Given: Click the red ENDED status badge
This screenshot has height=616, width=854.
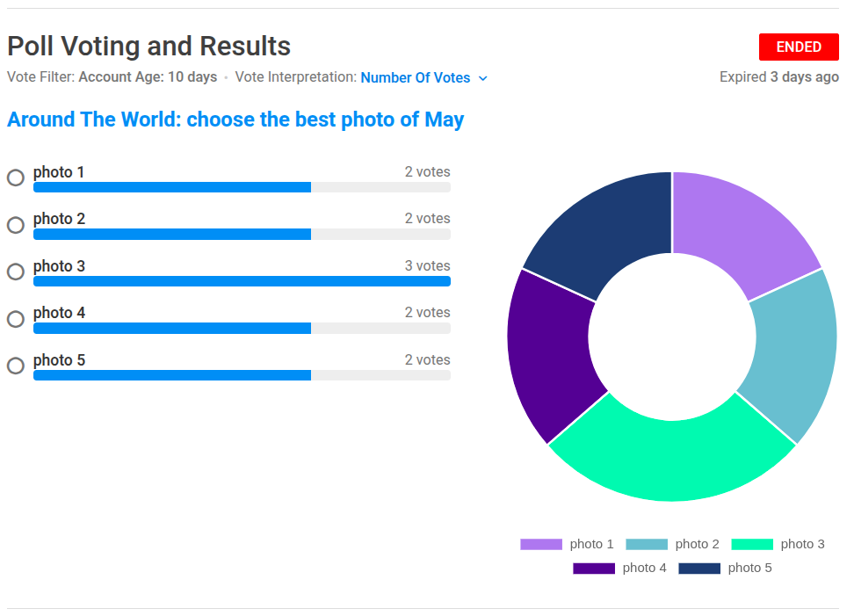Looking at the screenshot, I should (799, 47).
